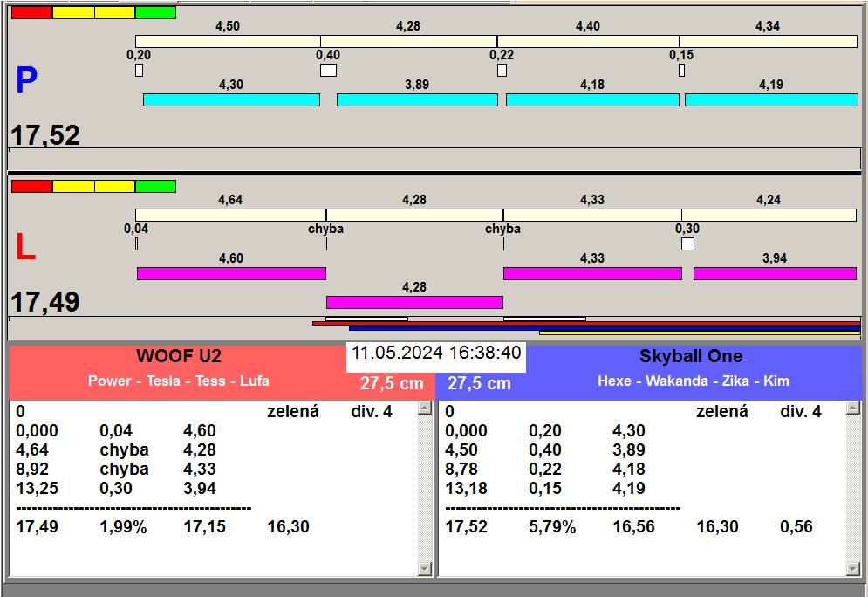868x597 pixels.
Task: Click the cream bar labeled 4,40
Action: 588,42
